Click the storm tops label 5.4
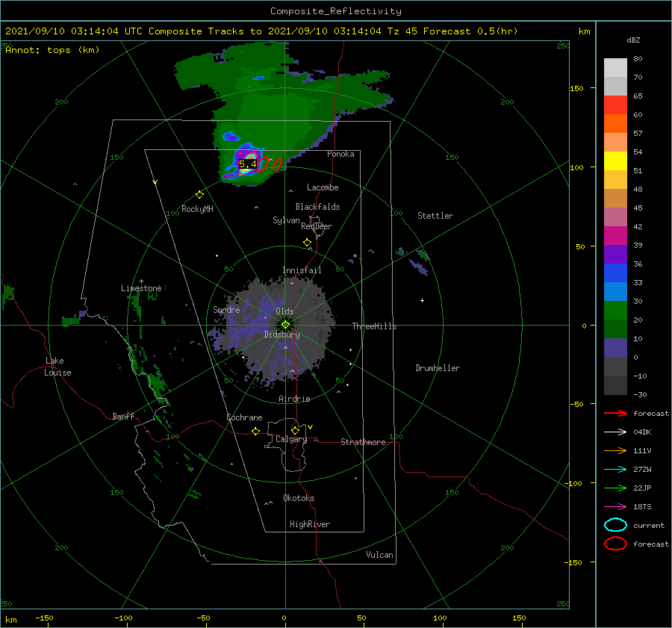The height and width of the screenshot is (628, 672). [x=248, y=164]
